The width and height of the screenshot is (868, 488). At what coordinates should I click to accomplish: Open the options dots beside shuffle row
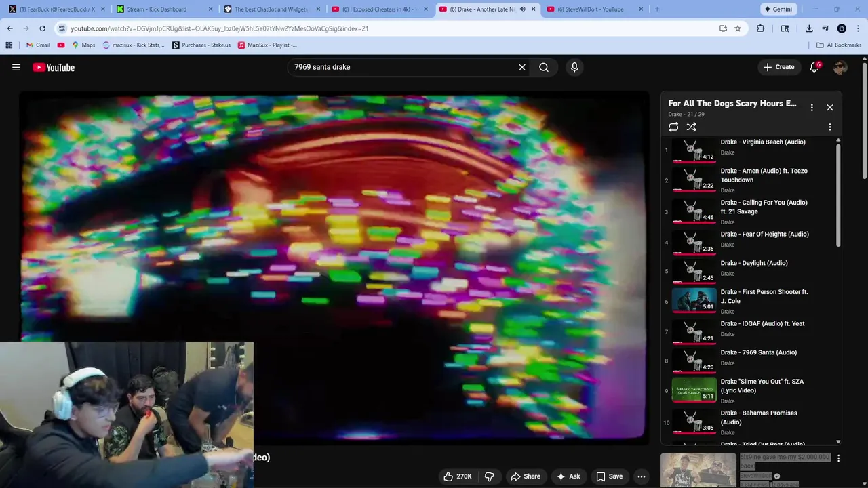[829, 127]
